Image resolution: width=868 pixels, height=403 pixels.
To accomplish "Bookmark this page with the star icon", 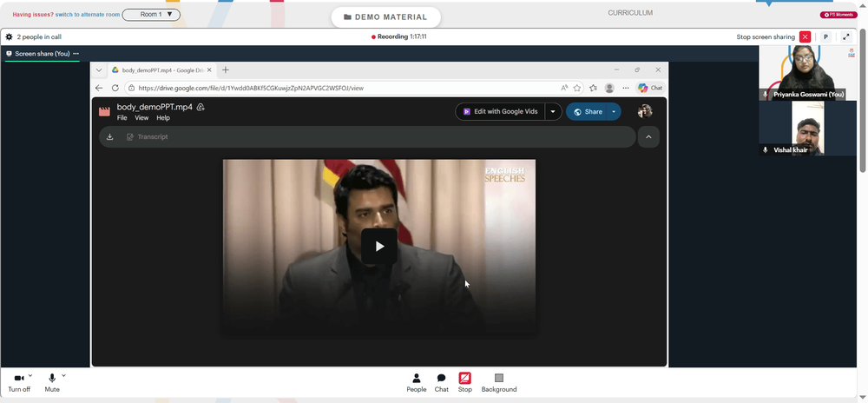I will click(577, 88).
